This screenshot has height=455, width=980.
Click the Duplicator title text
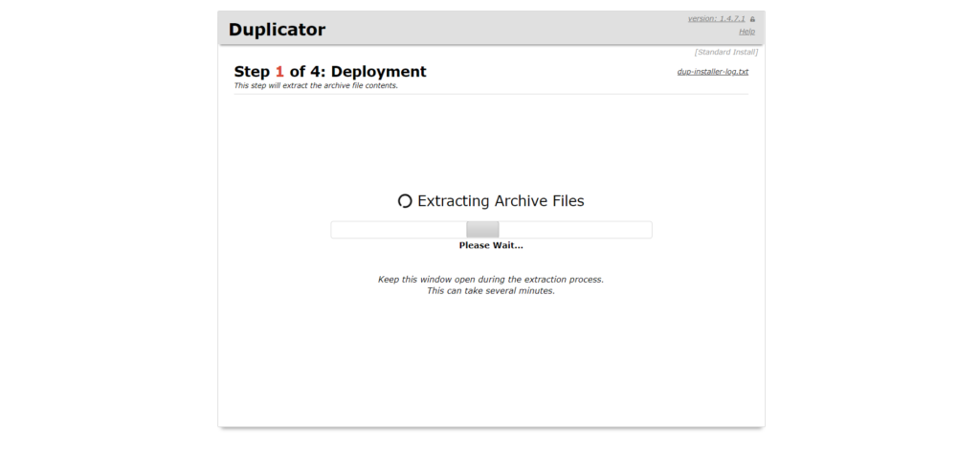(277, 30)
